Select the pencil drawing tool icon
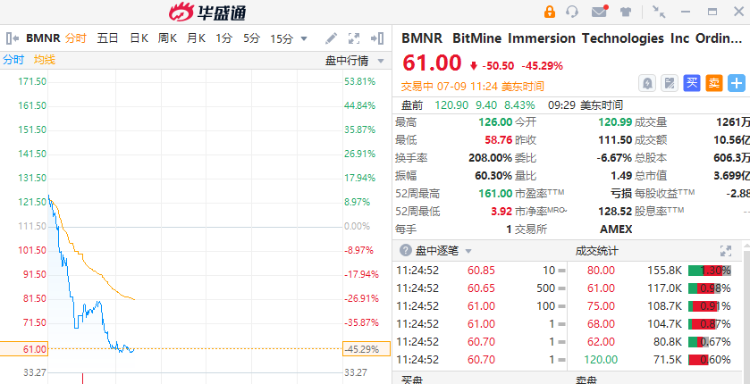 pos(331,38)
